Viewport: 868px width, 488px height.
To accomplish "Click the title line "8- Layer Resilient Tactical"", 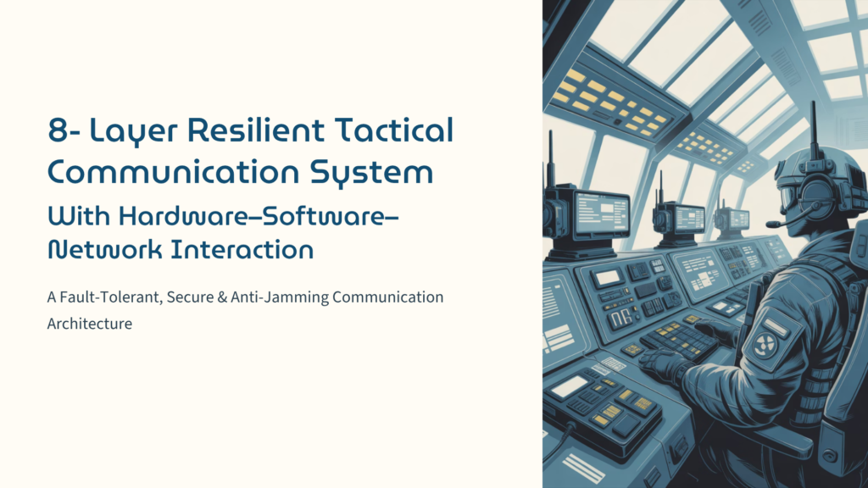I will coord(251,130).
